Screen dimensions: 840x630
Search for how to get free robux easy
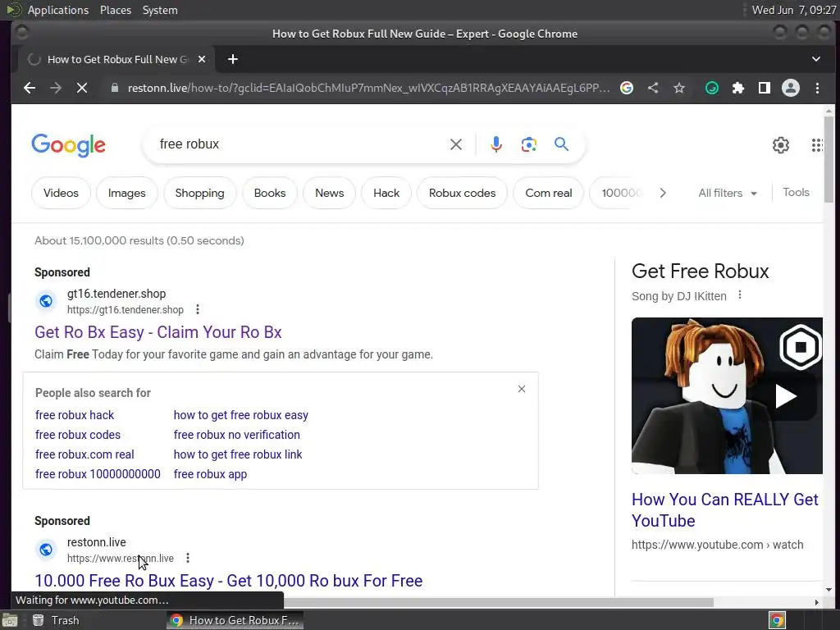click(241, 415)
